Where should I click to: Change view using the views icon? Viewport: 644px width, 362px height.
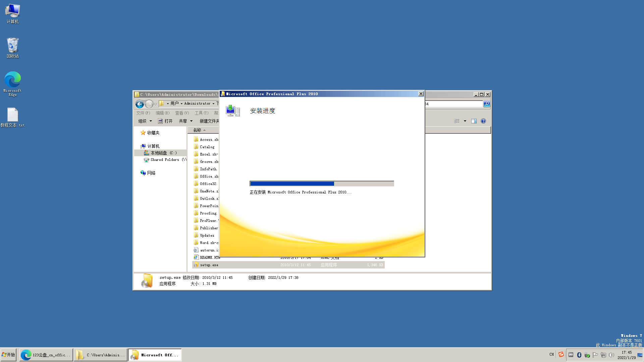(457, 121)
